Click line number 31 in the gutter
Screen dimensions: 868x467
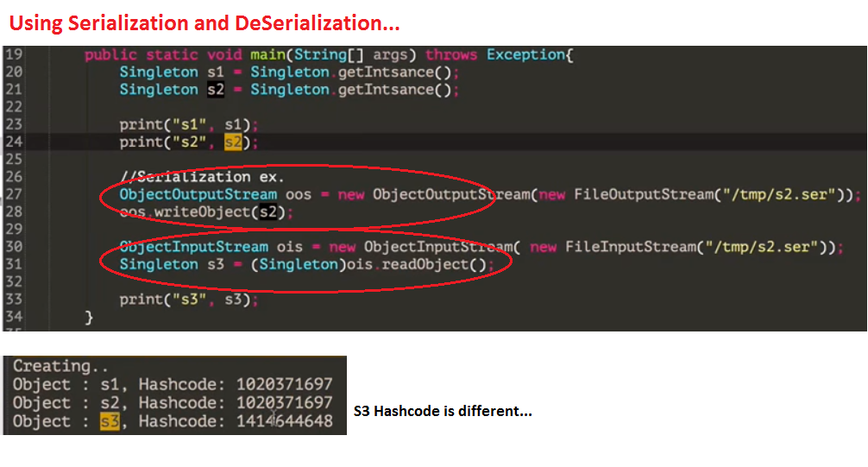click(14, 264)
